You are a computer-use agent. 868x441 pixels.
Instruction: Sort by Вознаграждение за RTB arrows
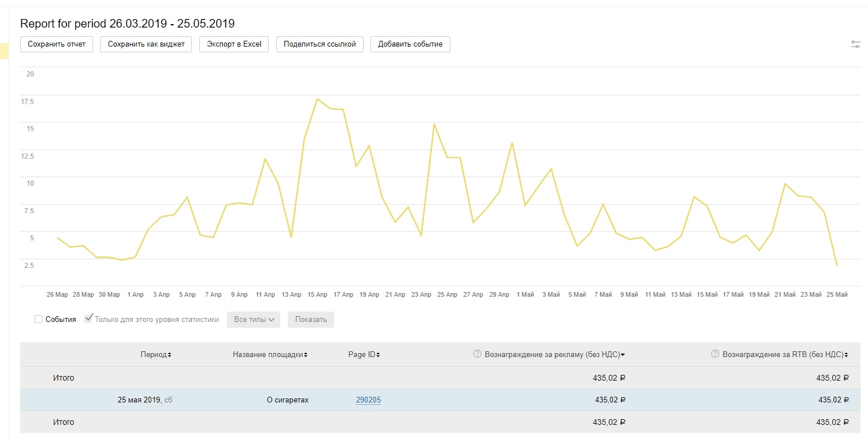pos(847,355)
